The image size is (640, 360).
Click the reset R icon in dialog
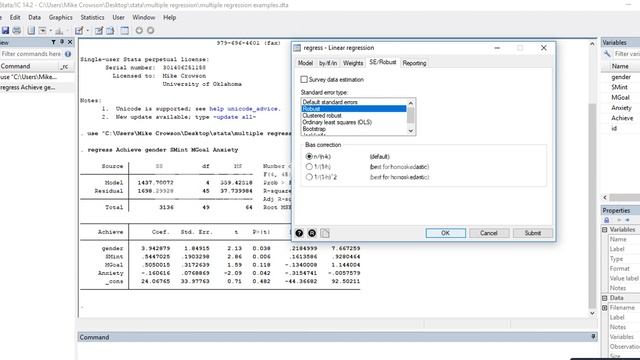tap(312, 233)
